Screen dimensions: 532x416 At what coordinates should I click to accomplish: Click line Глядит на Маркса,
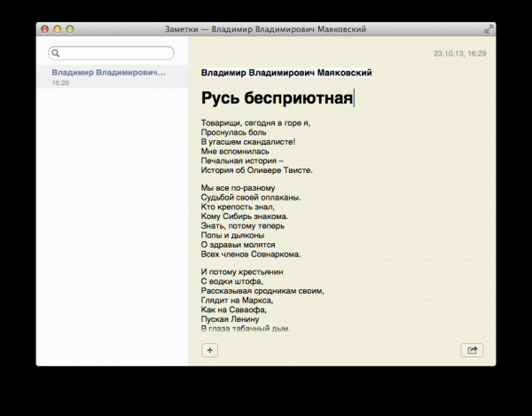(237, 301)
